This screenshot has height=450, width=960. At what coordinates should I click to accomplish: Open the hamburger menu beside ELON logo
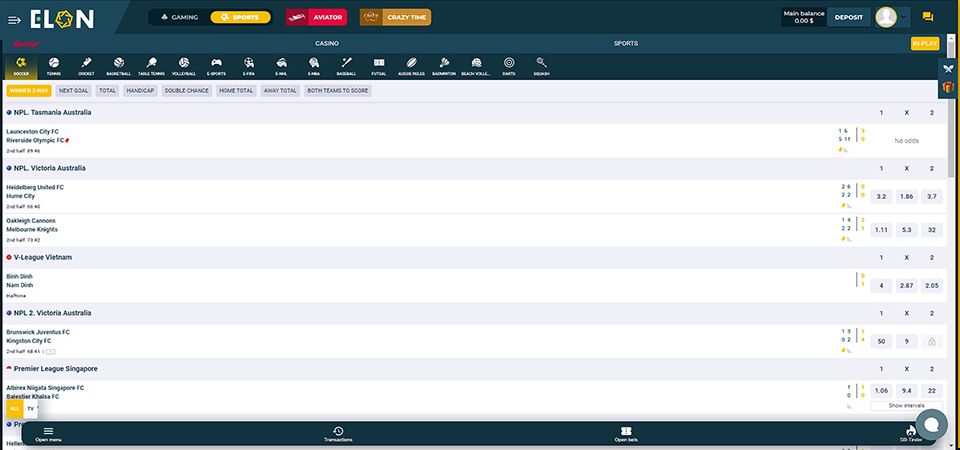[14, 20]
